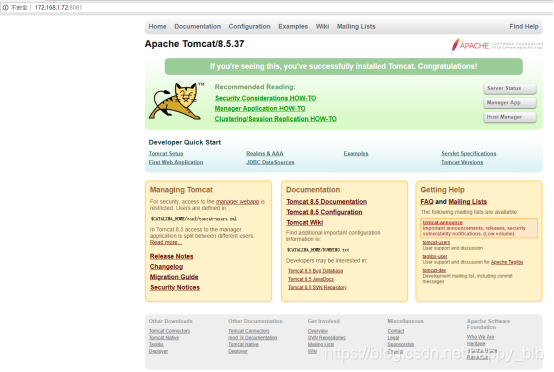Open Manager Application HOW-TO link
The width and height of the screenshot is (554, 372).
click(260, 108)
